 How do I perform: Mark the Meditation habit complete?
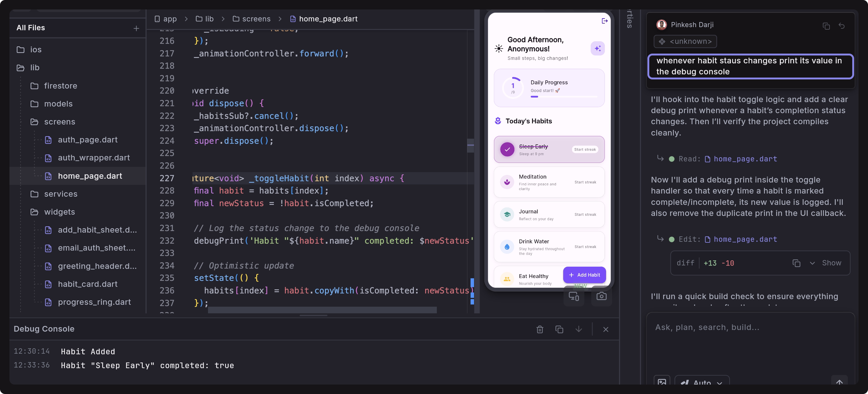point(507,181)
